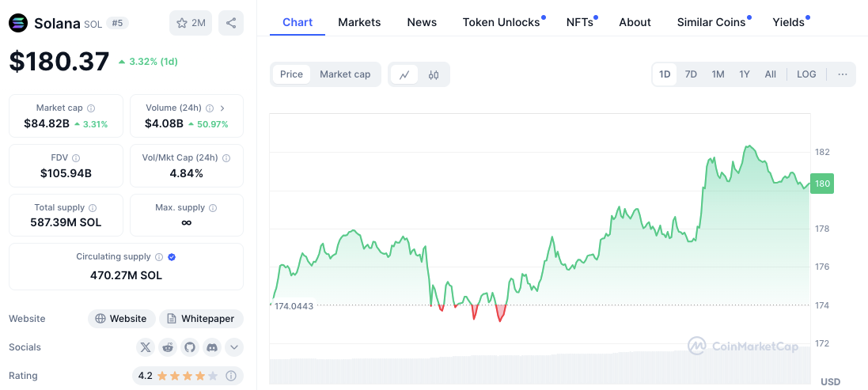Viewport: 868px width, 390px height.
Task: Click the $180.37 price heading
Action: [x=59, y=61]
